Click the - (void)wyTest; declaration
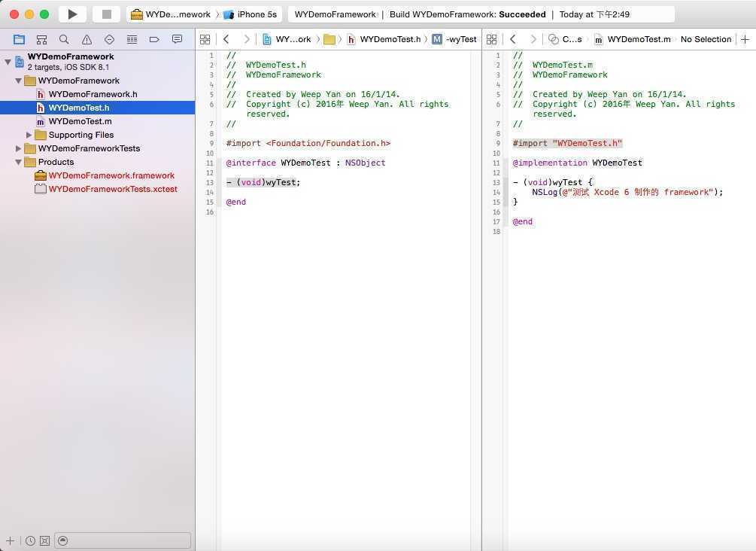Screen dimensions: 756x551 [x=263, y=182]
